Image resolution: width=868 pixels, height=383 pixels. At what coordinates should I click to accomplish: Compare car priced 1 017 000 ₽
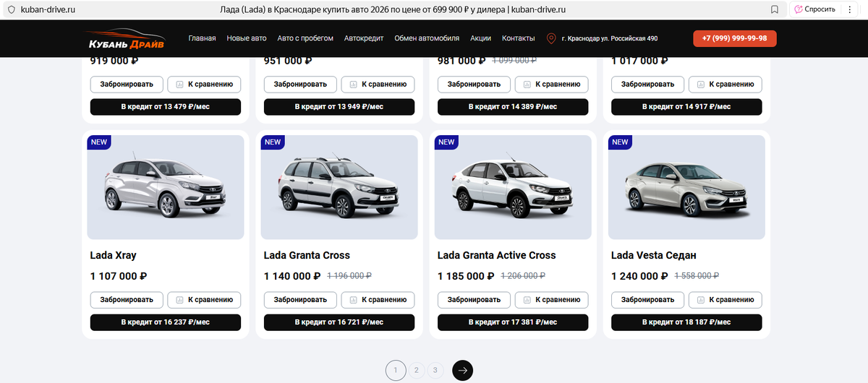725,84
